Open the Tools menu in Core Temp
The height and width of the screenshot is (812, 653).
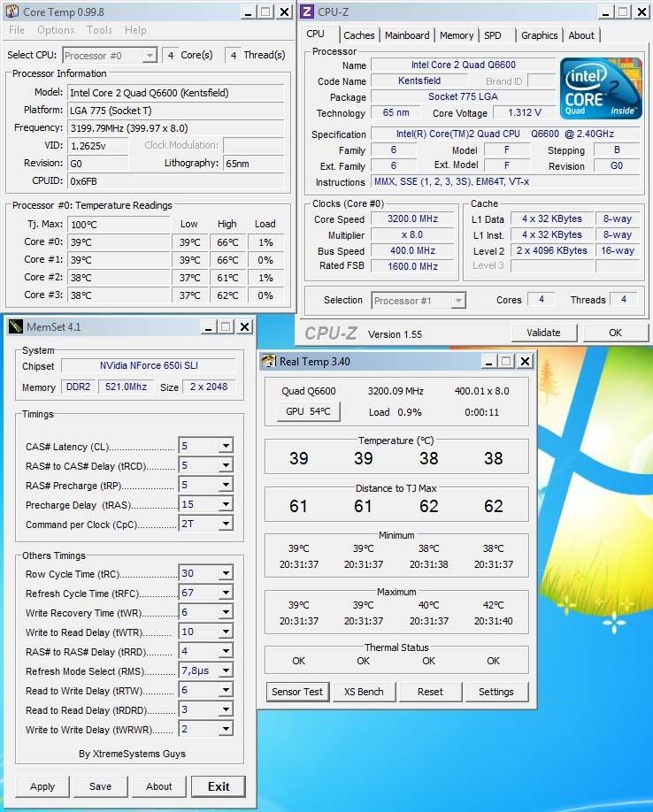(x=99, y=30)
